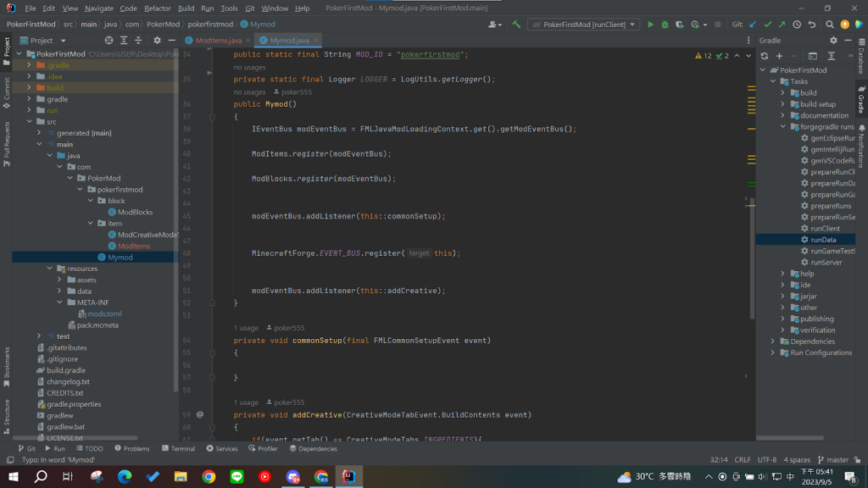Commit changes with the Git checkmark icon
The width and height of the screenshot is (868, 488).
[x=767, y=25]
